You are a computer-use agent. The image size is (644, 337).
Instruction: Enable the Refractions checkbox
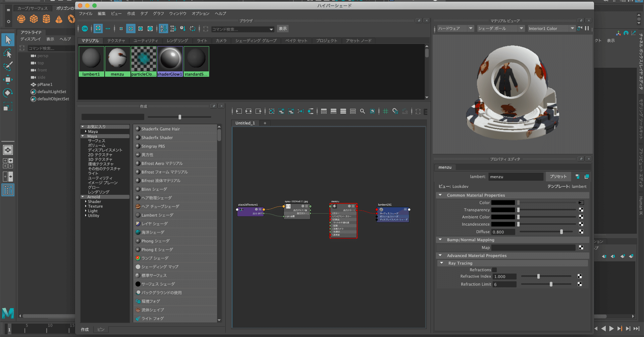coord(494,270)
